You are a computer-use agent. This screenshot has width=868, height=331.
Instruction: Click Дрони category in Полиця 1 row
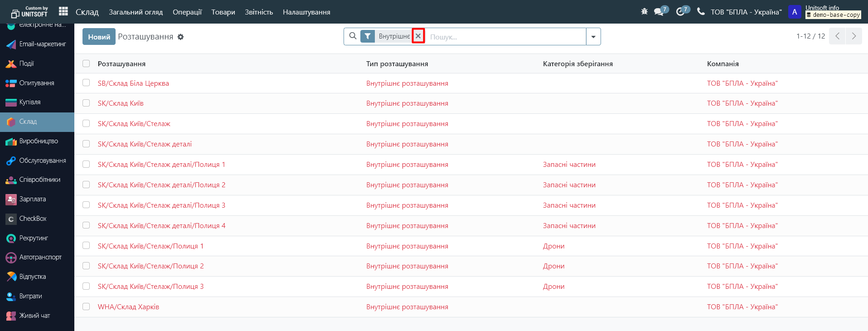point(554,246)
